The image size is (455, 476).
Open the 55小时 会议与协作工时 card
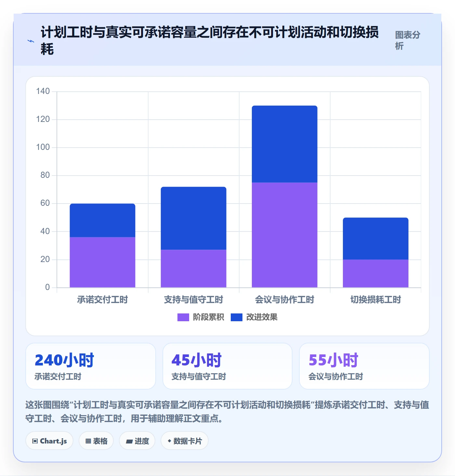364,366
